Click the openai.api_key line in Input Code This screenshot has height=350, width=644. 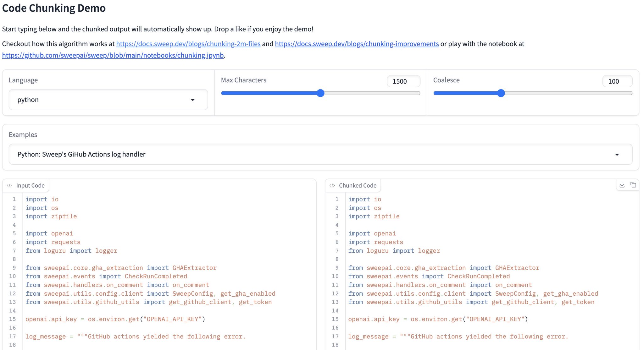coord(115,319)
